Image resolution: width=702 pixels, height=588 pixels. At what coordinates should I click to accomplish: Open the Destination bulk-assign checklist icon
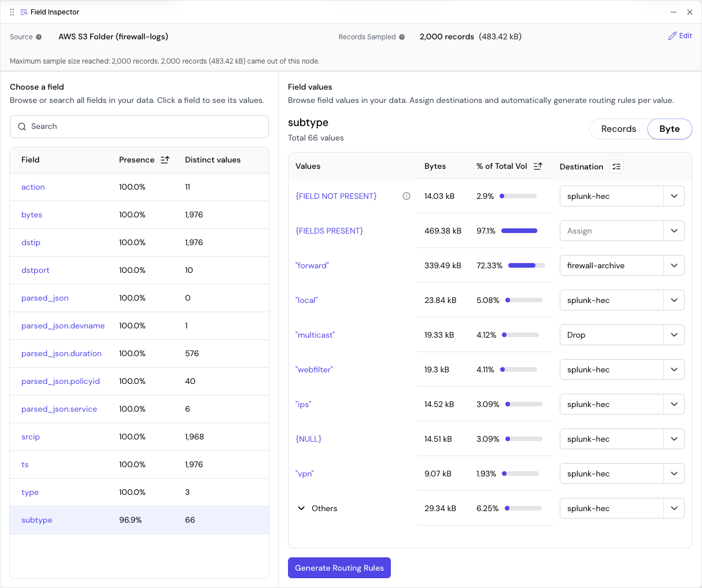tap(616, 167)
